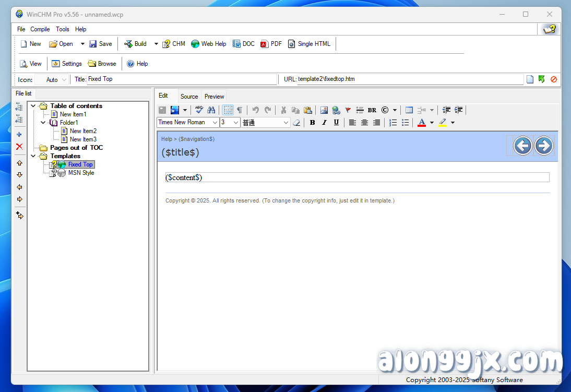Open the font family dropdown
Viewport: 571px width, 392px height.
pyautogui.click(x=214, y=122)
